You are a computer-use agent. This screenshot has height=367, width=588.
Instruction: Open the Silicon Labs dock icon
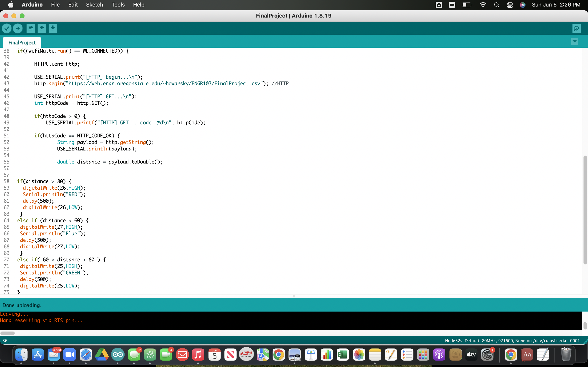pyautogui.click(x=246, y=355)
